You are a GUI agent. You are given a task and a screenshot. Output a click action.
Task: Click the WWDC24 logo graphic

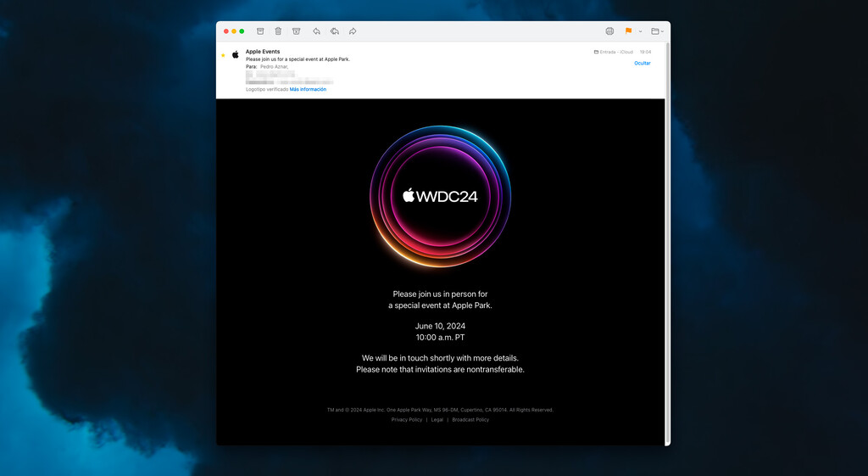[440, 196]
